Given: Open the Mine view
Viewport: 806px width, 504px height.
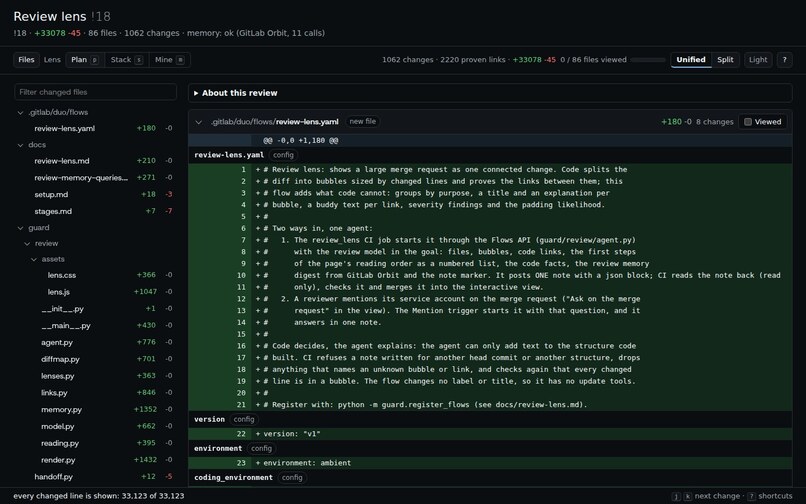Looking at the screenshot, I should coord(170,60).
